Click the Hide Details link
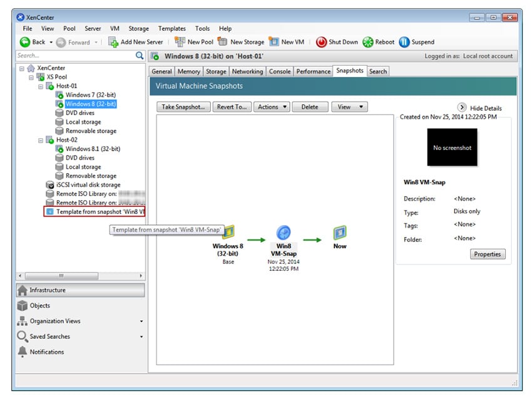This screenshot has width=532, height=397. click(486, 108)
